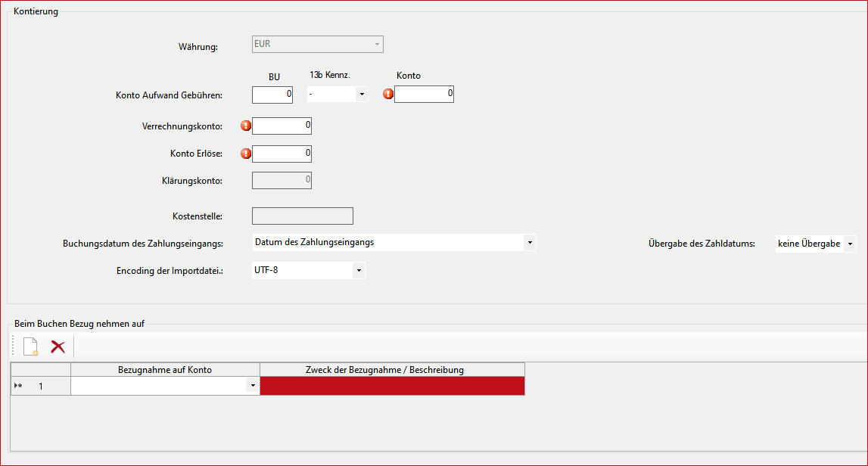This screenshot has height=466, width=868.
Task: Expand Übergabe des Zahldatums dropdown
Action: coord(850,244)
